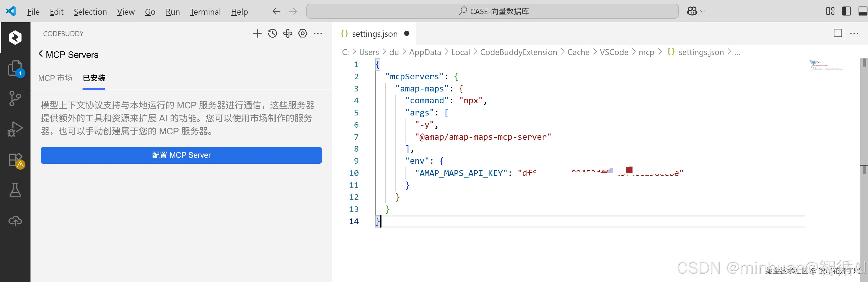The image size is (868, 282).
Task: Switch to the MCP 市场 tab
Action: tap(55, 78)
